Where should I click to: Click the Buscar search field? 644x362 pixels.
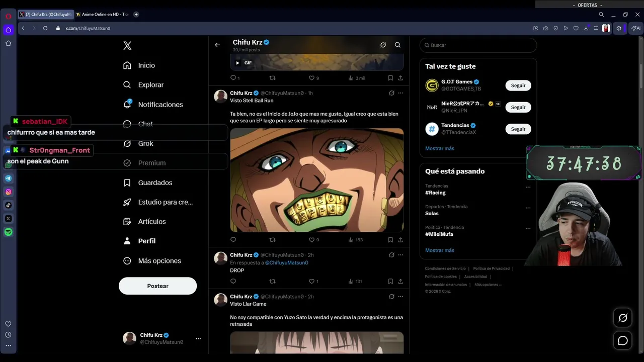[478, 45]
